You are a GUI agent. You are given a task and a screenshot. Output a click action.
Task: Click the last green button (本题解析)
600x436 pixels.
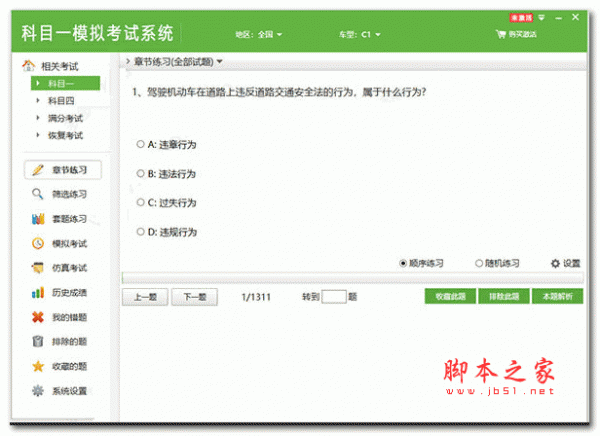(558, 296)
